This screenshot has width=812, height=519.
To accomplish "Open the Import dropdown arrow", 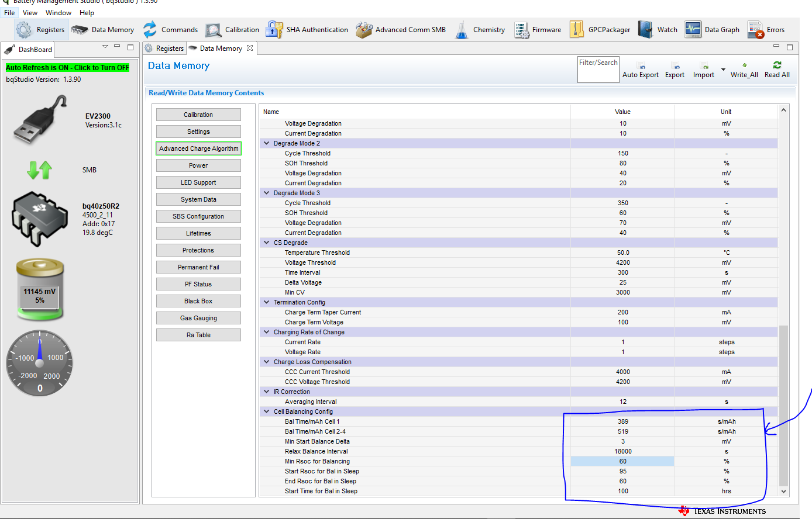I will [x=723, y=70].
